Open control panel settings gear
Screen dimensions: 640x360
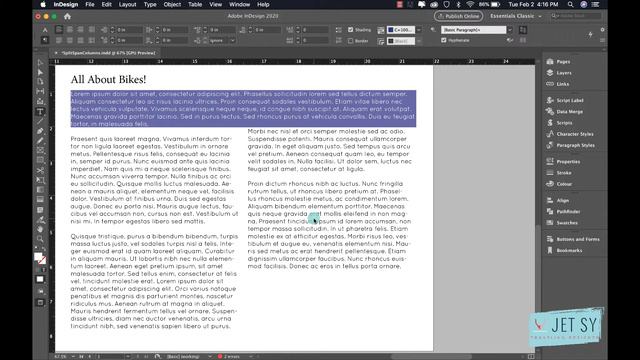pyautogui.click(x=602, y=30)
